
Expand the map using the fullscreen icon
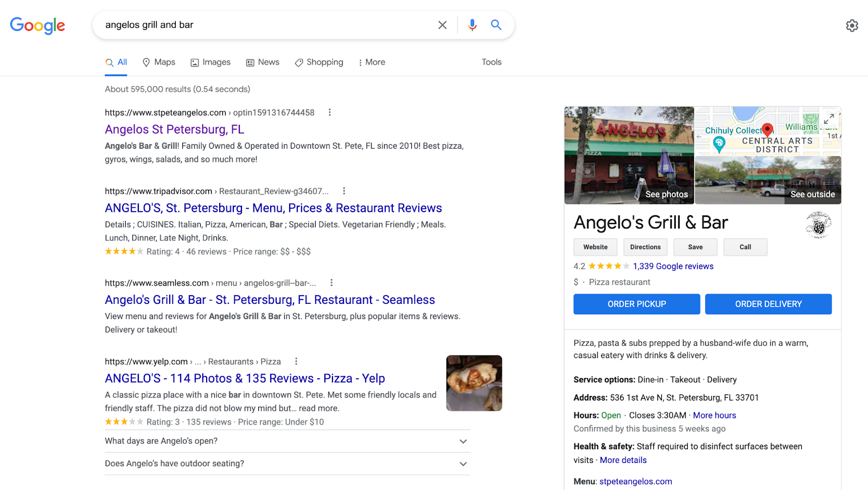coord(829,119)
